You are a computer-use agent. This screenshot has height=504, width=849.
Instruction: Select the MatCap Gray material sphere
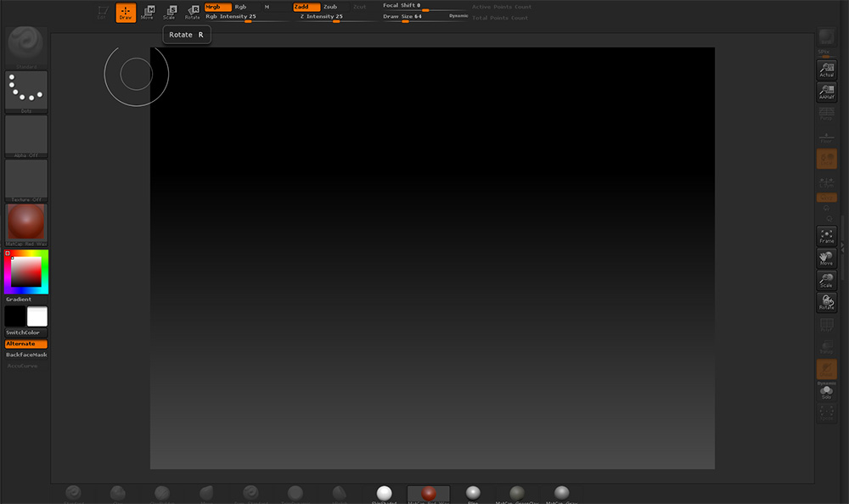click(562, 495)
